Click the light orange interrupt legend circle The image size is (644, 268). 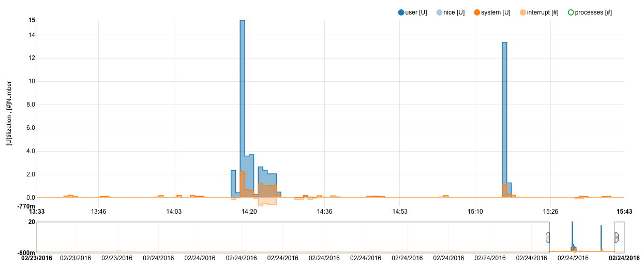point(523,12)
